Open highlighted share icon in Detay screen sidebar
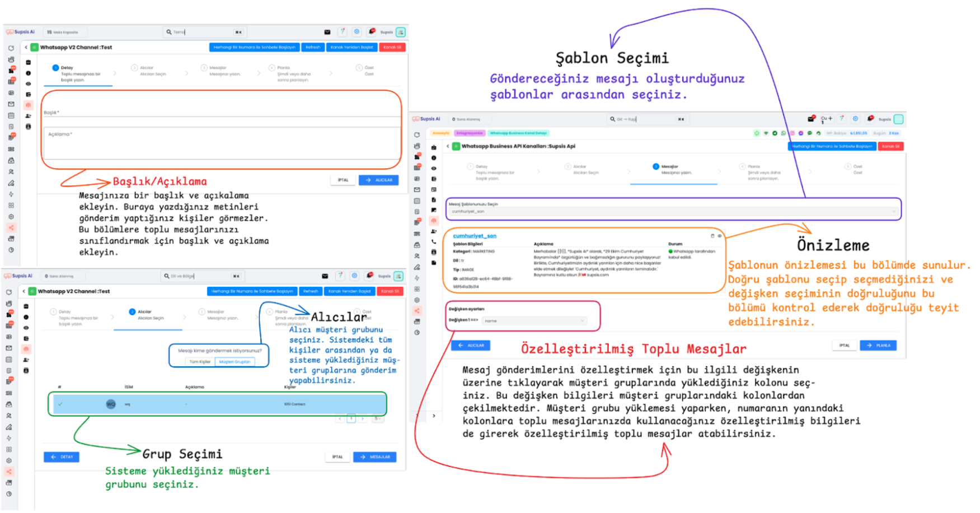This screenshot has width=980, height=513. 11,228
